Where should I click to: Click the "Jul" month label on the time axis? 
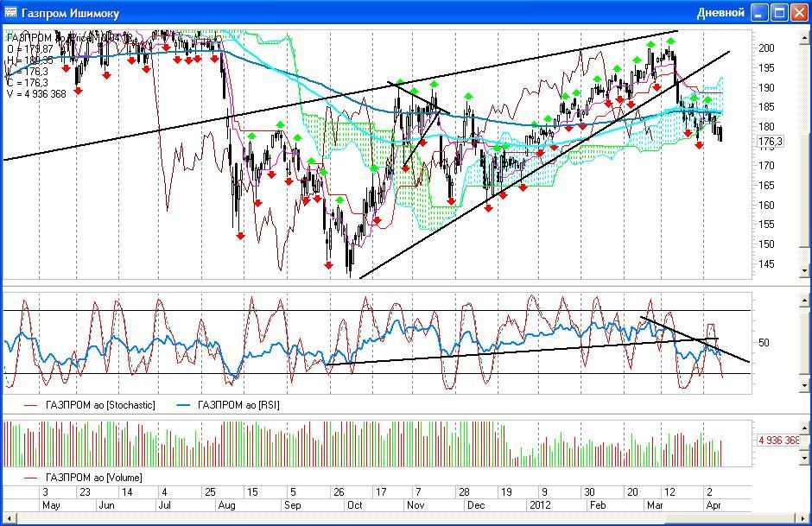[164, 505]
